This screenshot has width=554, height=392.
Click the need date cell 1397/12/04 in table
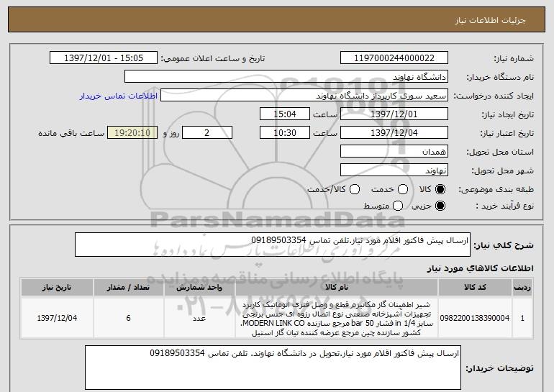[x=57, y=318]
